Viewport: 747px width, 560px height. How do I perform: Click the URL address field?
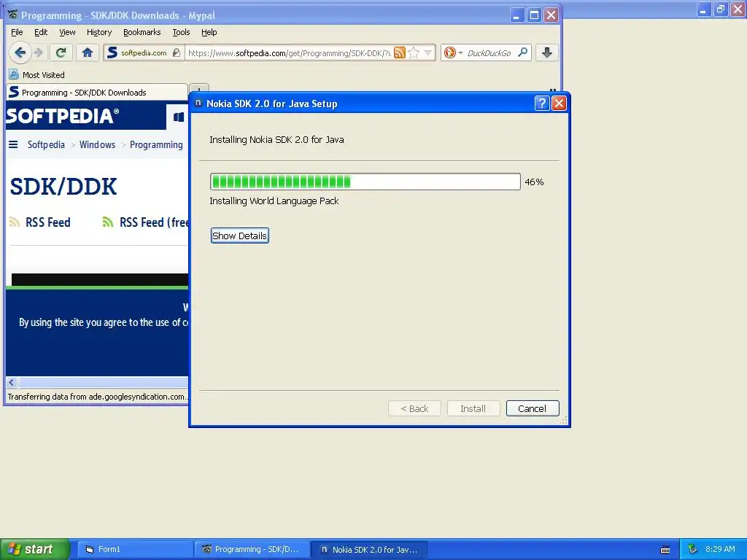pos(289,52)
